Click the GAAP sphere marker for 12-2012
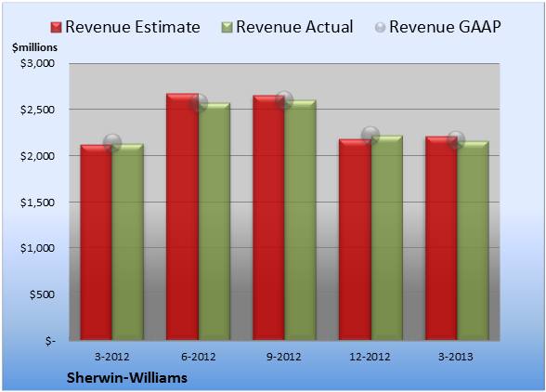Image resolution: width=546 pixels, height=392 pixels. [370, 136]
